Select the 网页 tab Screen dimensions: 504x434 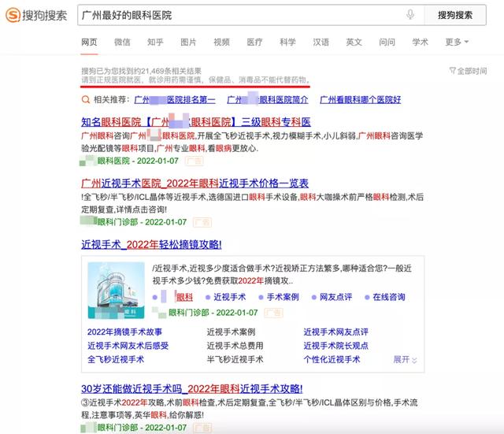[89, 42]
